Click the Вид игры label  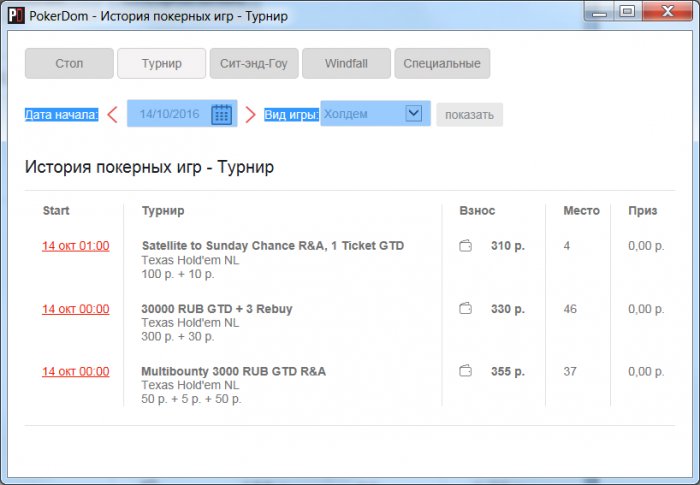point(292,115)
